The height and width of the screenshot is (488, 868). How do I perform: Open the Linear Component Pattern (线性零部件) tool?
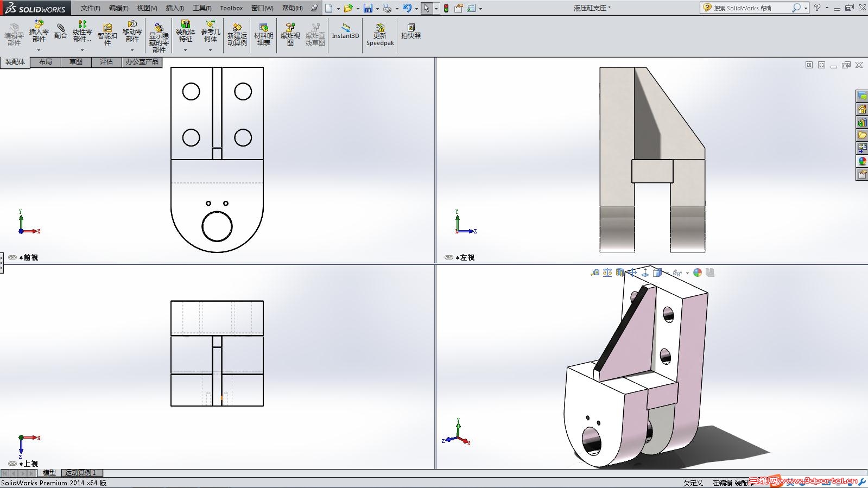click(83, 31)
